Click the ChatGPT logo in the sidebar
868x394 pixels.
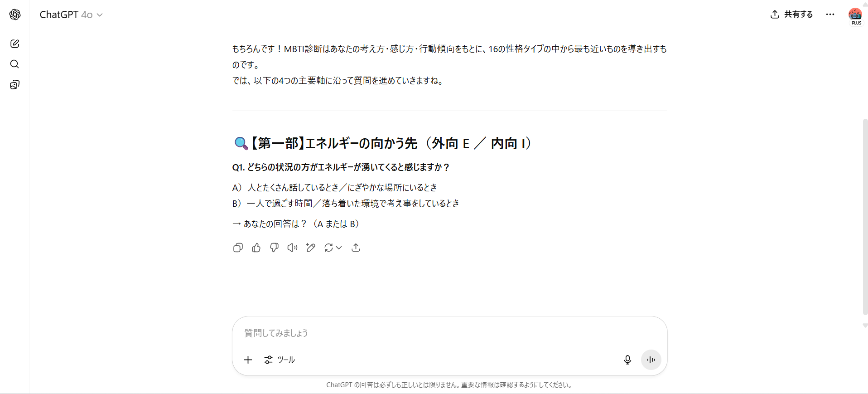[x=15, y=15]
